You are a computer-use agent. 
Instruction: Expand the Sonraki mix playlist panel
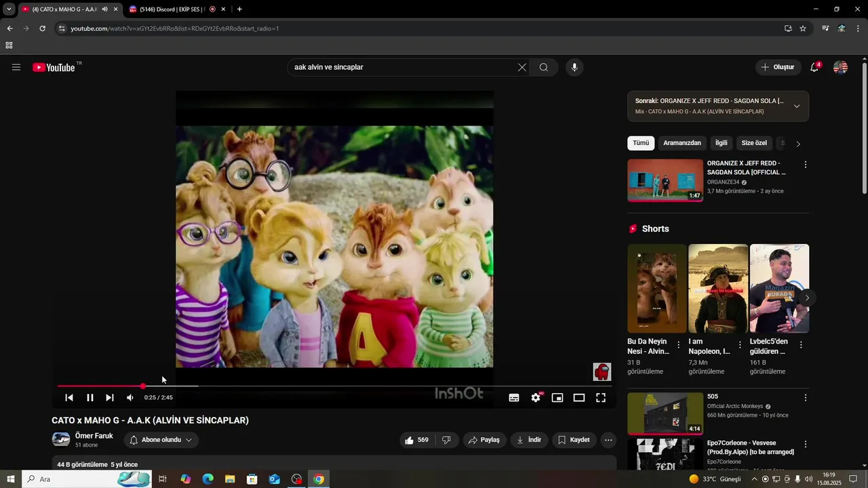coord(797,106)
